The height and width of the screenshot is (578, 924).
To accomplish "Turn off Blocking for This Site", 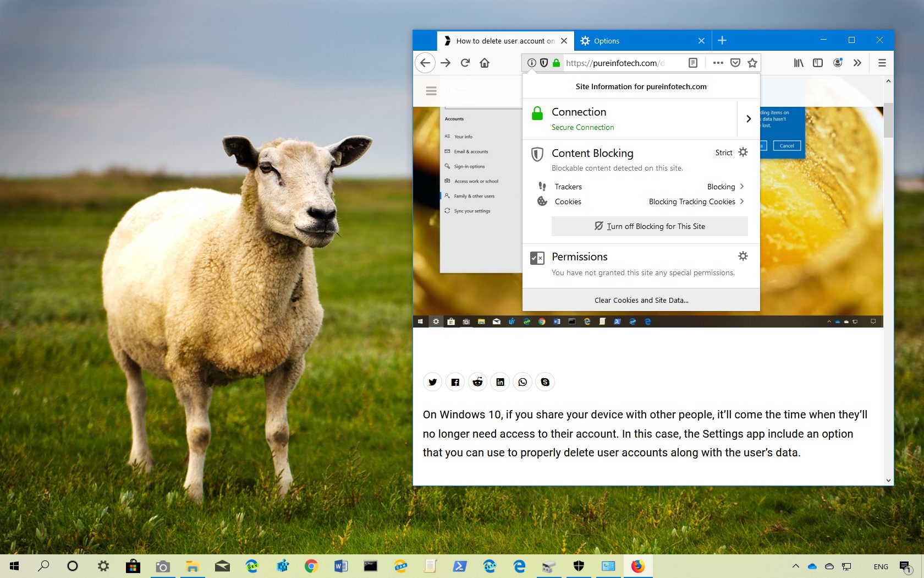I will pos(650,226).
